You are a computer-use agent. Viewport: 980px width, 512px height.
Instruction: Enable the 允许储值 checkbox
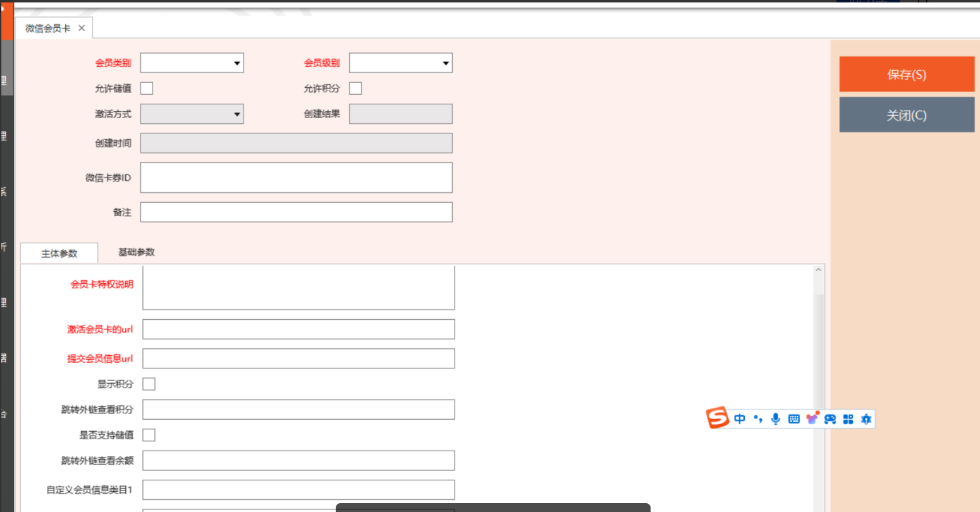tap(147, 88)
